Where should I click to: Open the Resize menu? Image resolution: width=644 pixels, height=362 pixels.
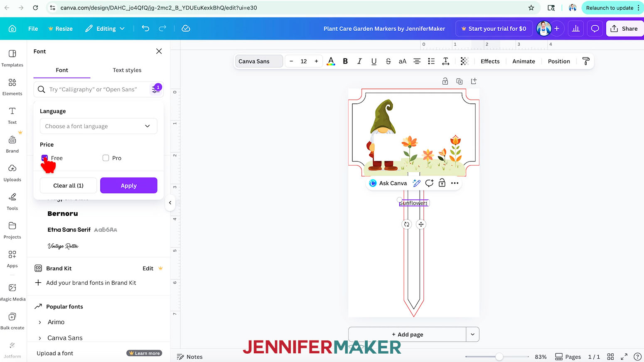coord(60,29)
